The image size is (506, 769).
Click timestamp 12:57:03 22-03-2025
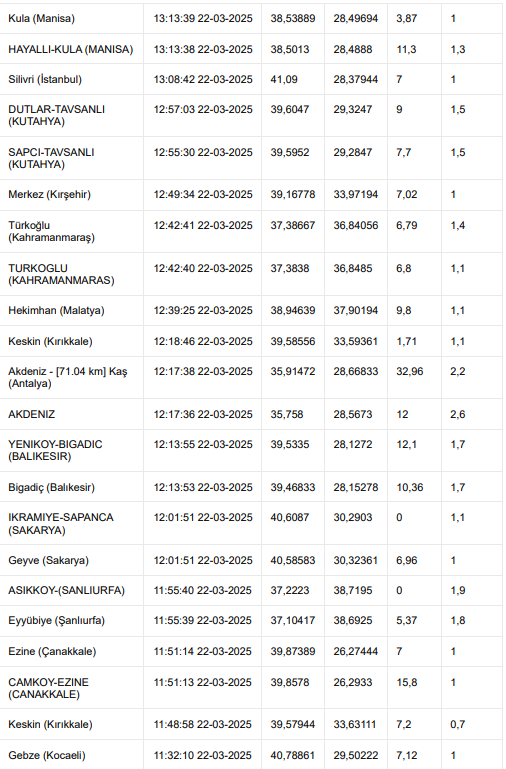(203, 109)
